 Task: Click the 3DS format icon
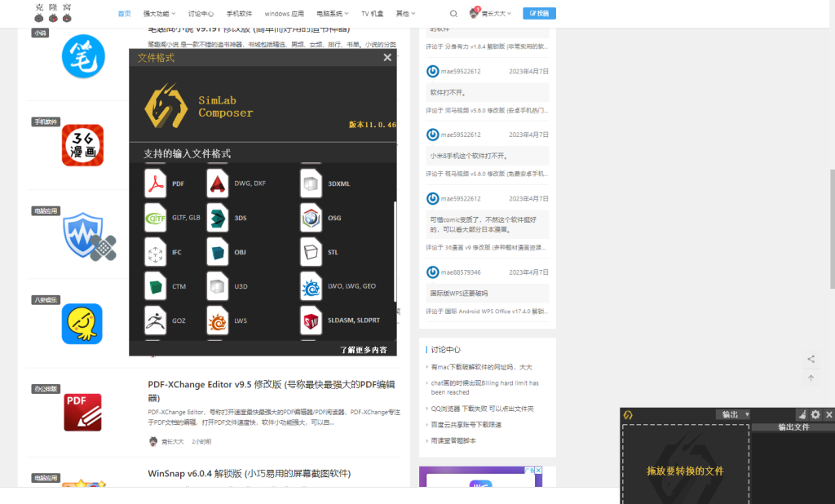(x=217, y=218)
